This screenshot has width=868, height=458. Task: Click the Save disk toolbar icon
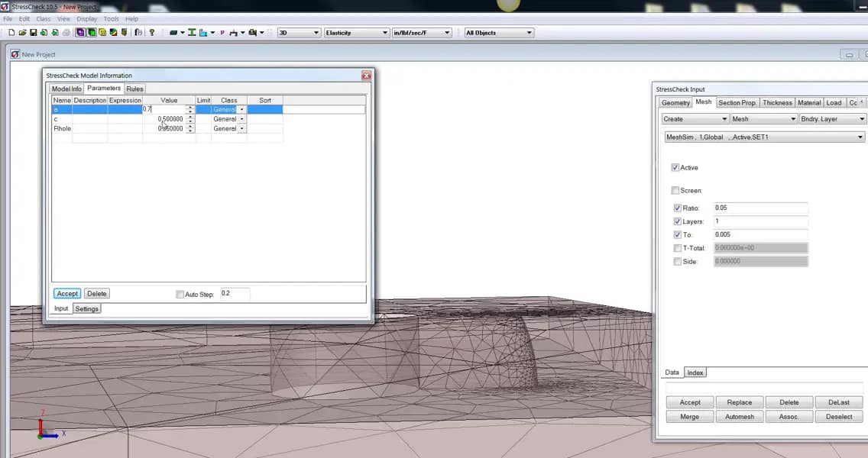[34, 33]
